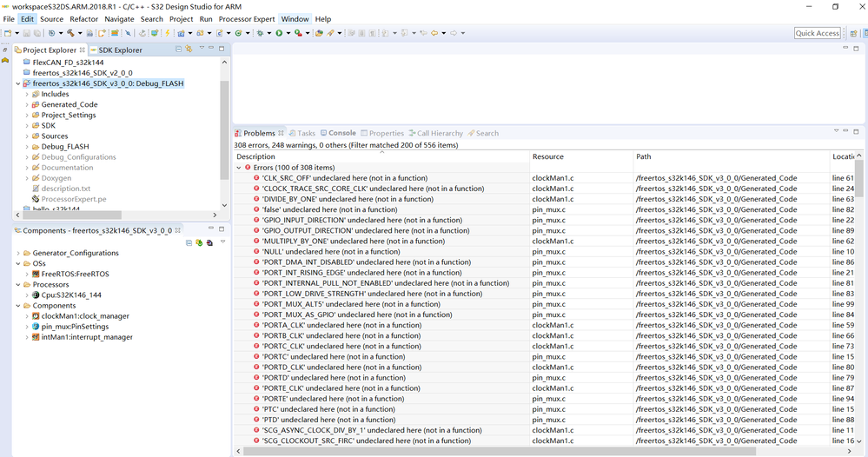Click the open perspective icon beside Quick Access
The image size is (868, 457).
click(853, 33)
